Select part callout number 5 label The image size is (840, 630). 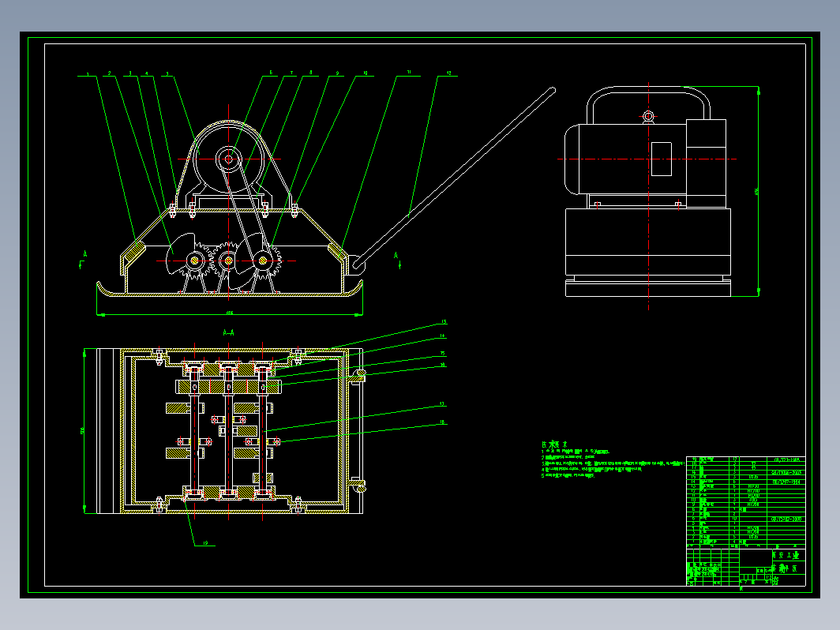pos(167,74)
